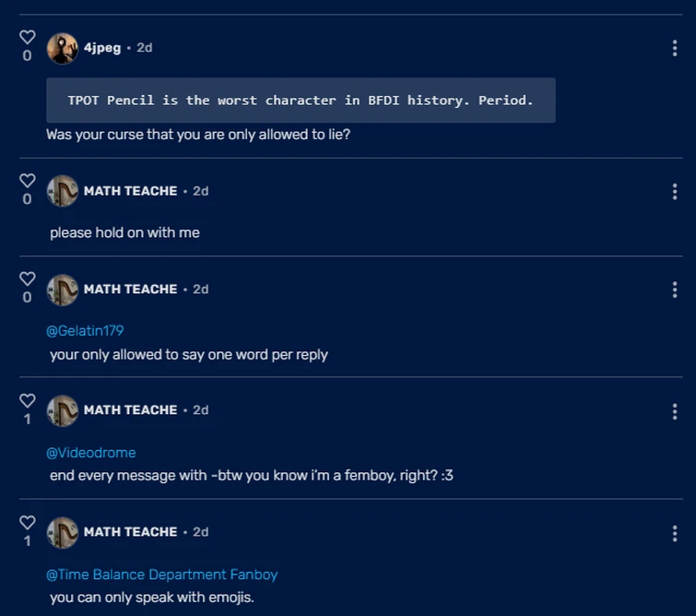The image size is (696, 616).
Task: Heart the 'one word per reply' comment
Action: pos(28,278)
